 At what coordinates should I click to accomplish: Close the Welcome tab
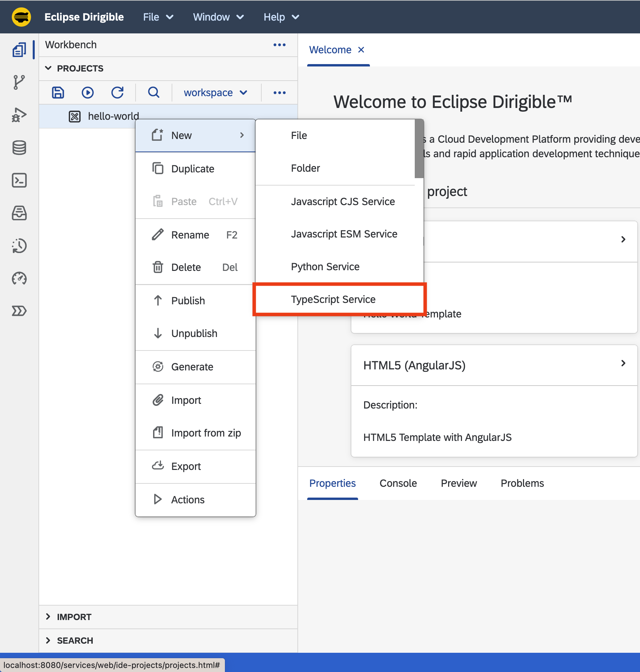pos(361,50)
